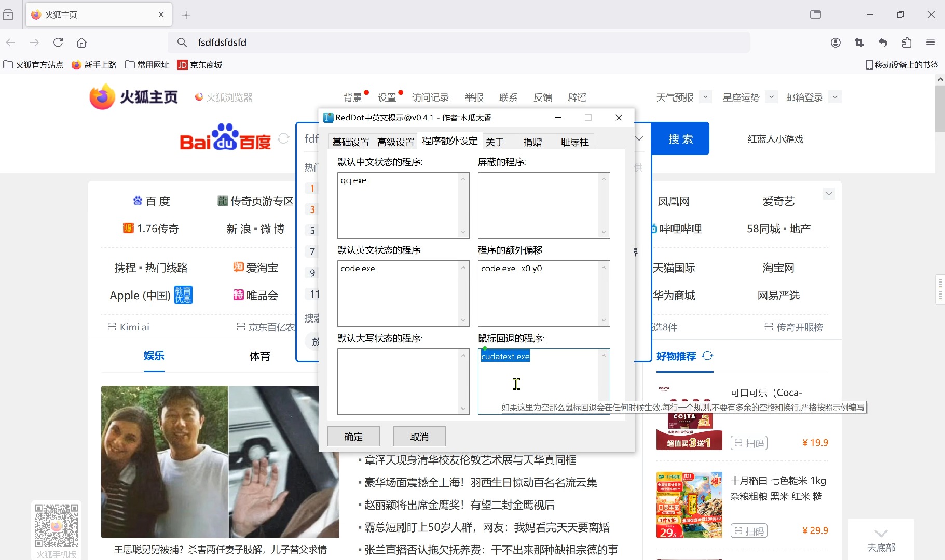Open the 爱淘宝 link
This screenshot has width=945, height=560.
(256, 268)
